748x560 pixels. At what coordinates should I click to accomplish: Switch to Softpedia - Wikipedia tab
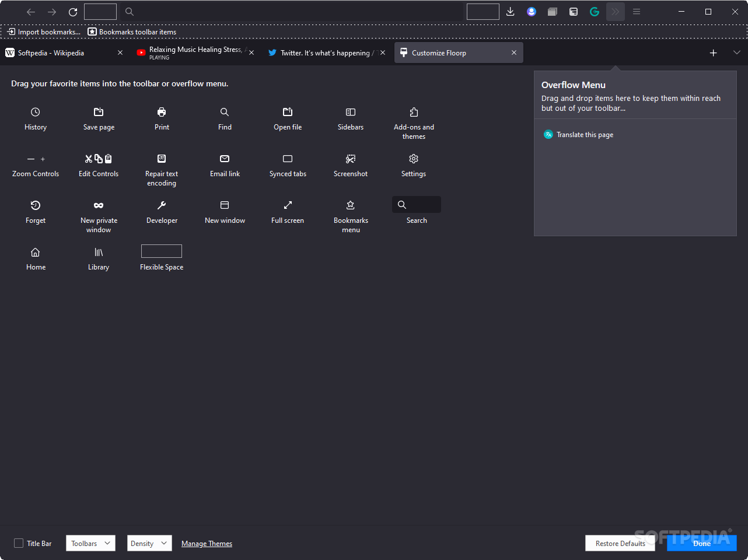point(64,52)
